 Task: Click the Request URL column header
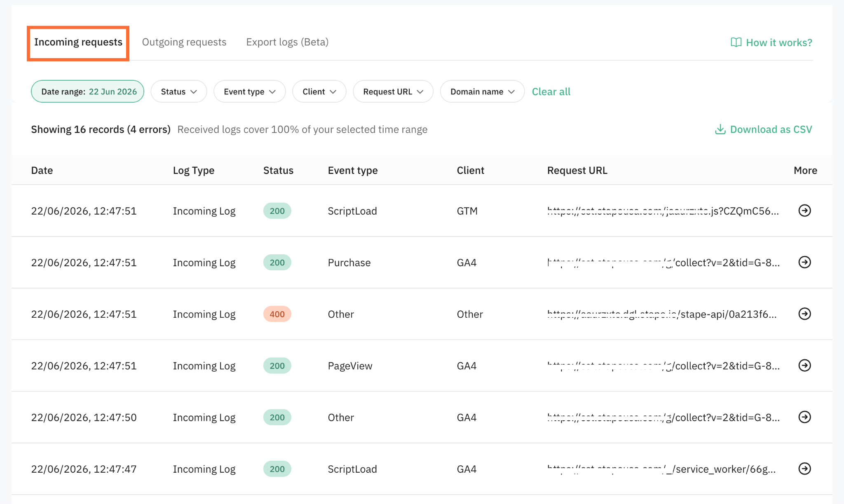(x=577, y=170)
